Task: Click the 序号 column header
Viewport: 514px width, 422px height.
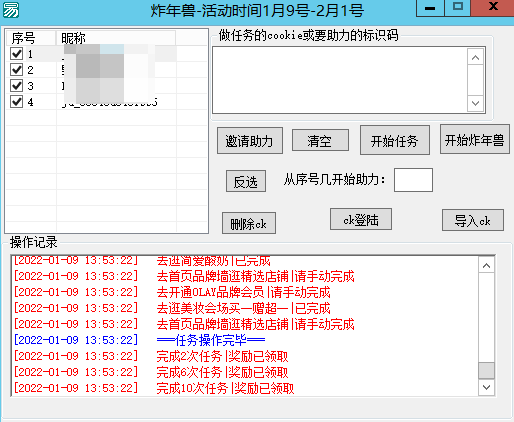Action: click(x=31, y=38)
